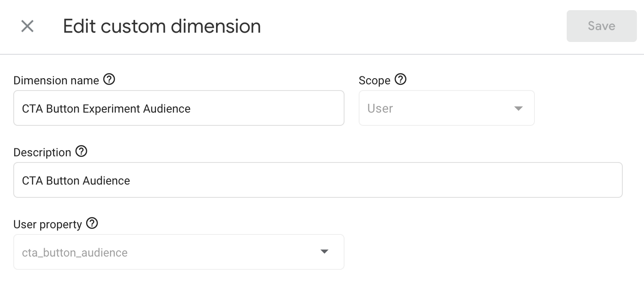
Task: Click the "Description" label text
Action: [x=42, y=152]
